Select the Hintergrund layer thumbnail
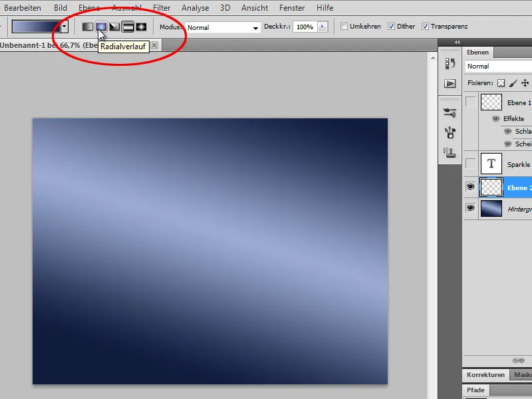 point(491,208)
